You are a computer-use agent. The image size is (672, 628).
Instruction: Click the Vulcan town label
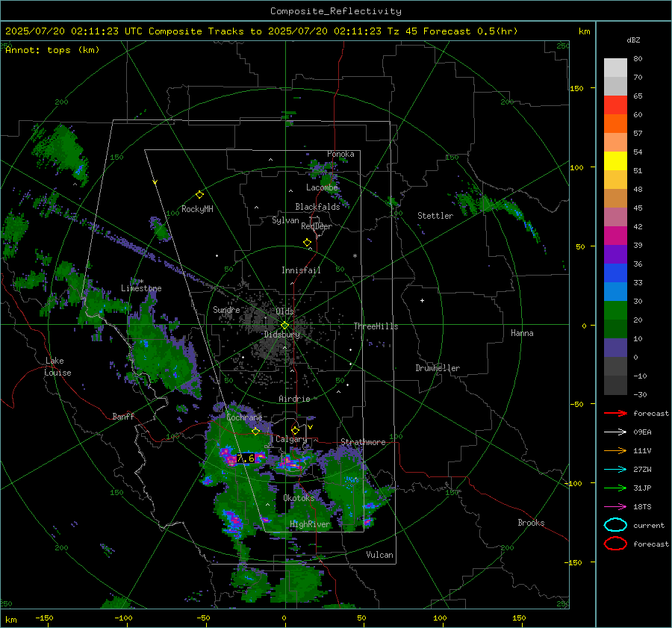[x=380, y=555]
